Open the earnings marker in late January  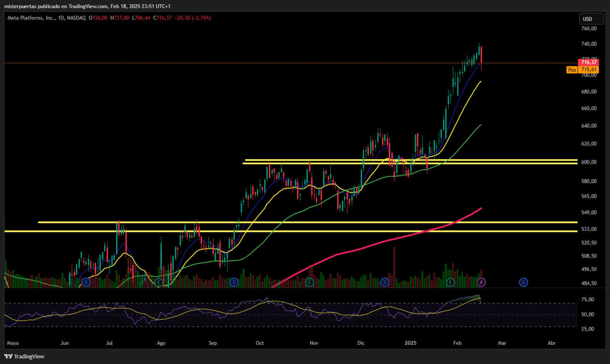(451, 282)
